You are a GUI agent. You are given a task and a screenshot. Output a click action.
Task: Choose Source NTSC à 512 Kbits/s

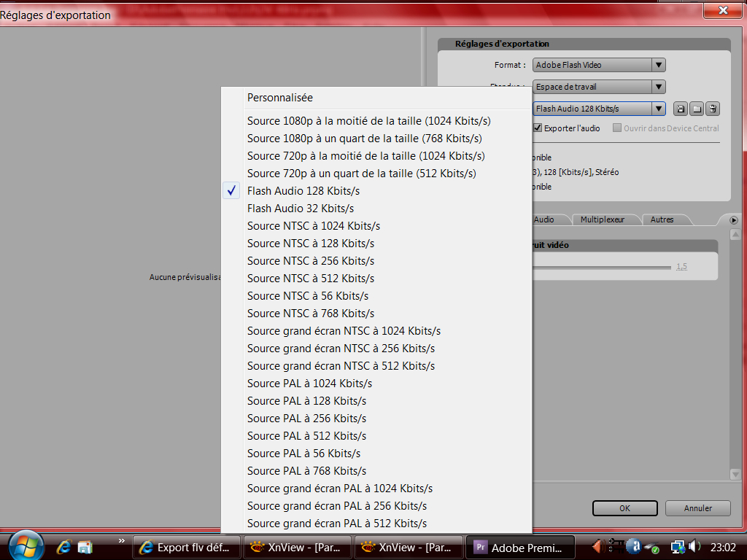tap(376, 279)
